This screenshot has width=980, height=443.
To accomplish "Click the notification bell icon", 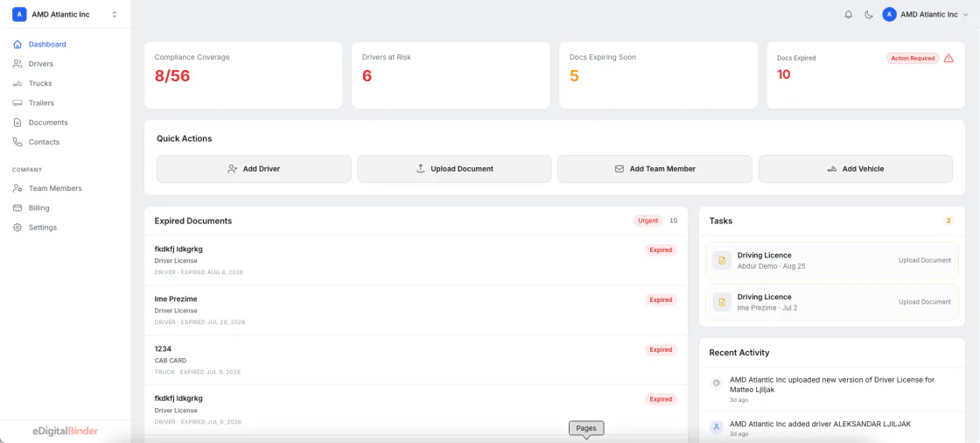I will point(848,14).
